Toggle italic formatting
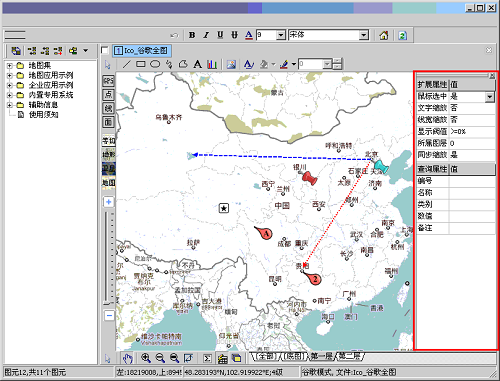 point(206,35)
